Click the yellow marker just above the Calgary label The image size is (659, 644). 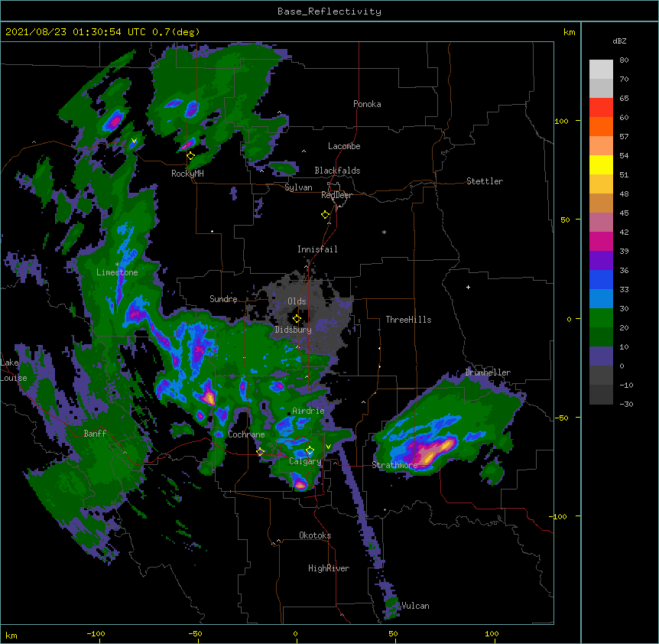click(x=310, y=450)
